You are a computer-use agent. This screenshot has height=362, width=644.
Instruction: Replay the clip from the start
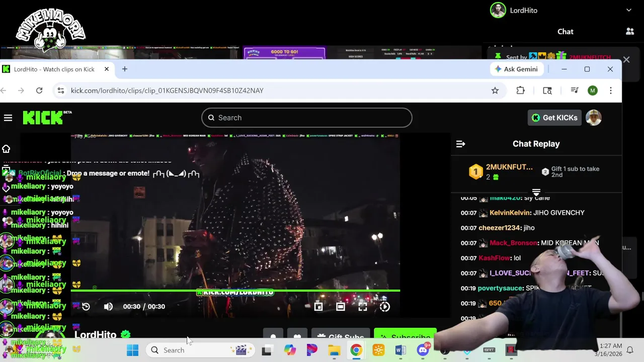tap(86, 306)
